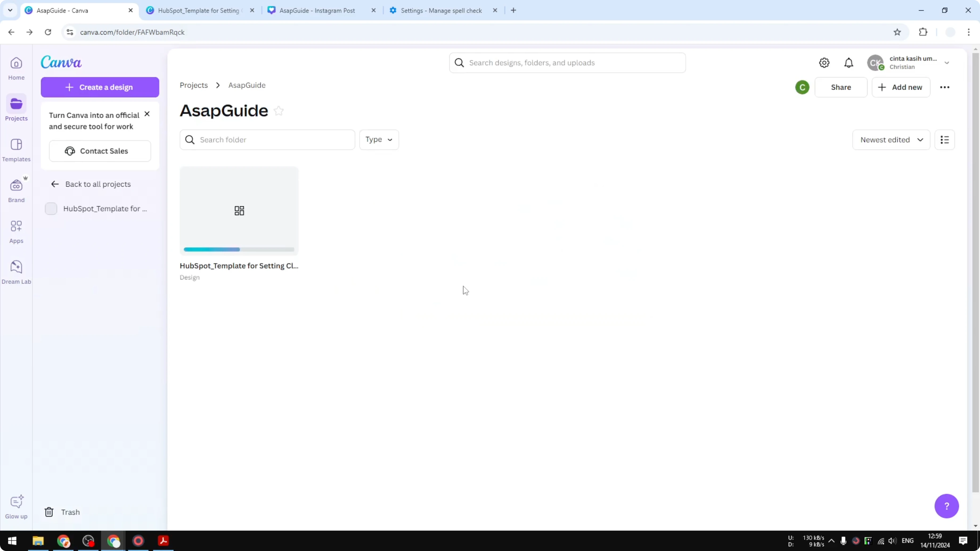Open the Type filter dropdown
The height and width of the screenshot is (551, 980).
click(x=379, y=139)
